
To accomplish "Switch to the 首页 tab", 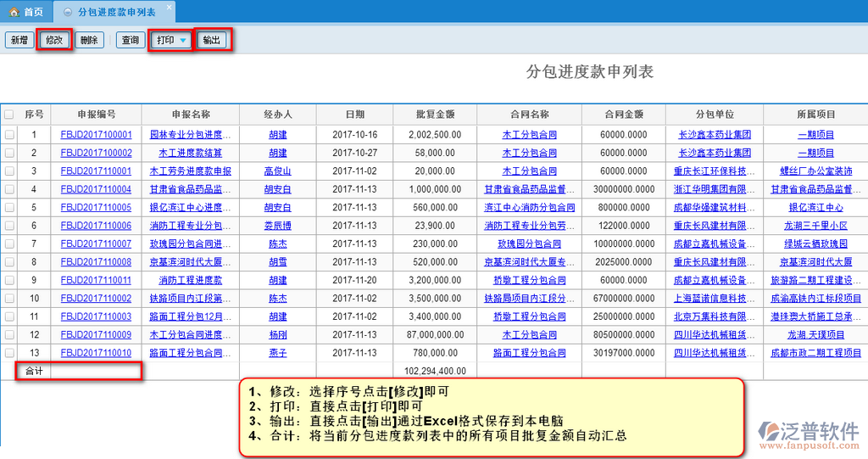I will 26,13.
